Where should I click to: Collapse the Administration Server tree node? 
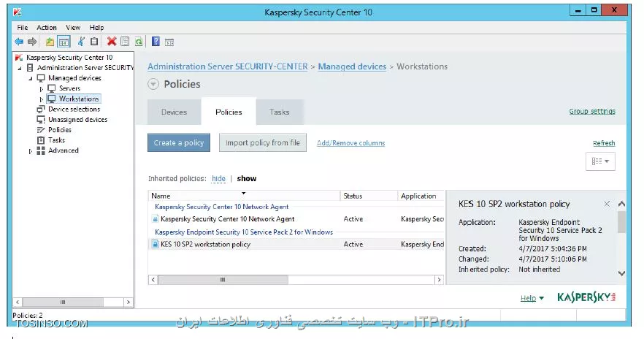tap(20, 68)
